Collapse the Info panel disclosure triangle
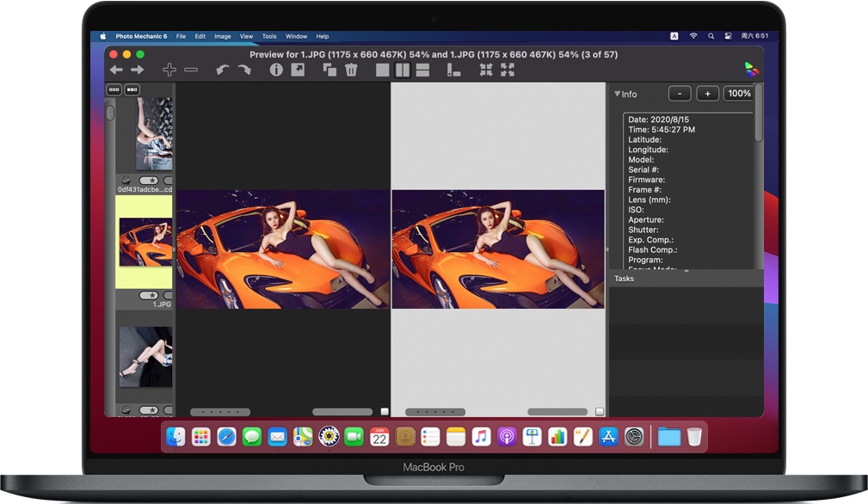Image resolution: width=868 pixels, height=504 pixels. click(616, 94)
